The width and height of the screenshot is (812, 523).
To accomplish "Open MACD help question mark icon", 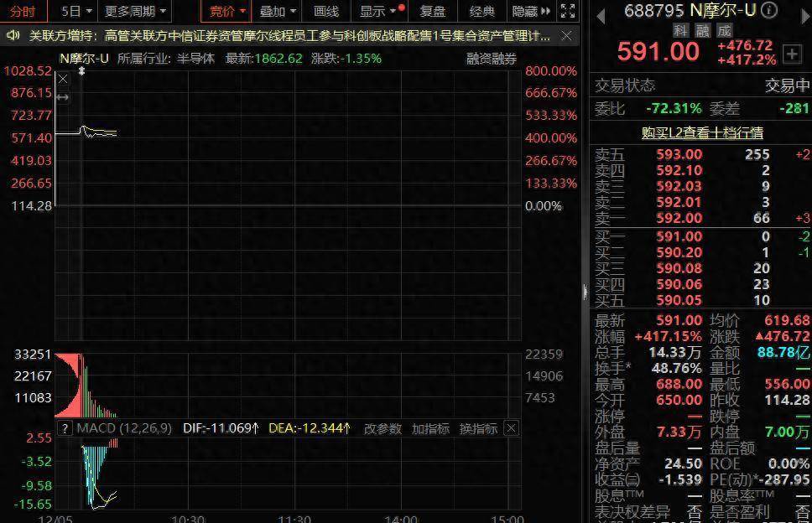I will [x=65, y=428].
